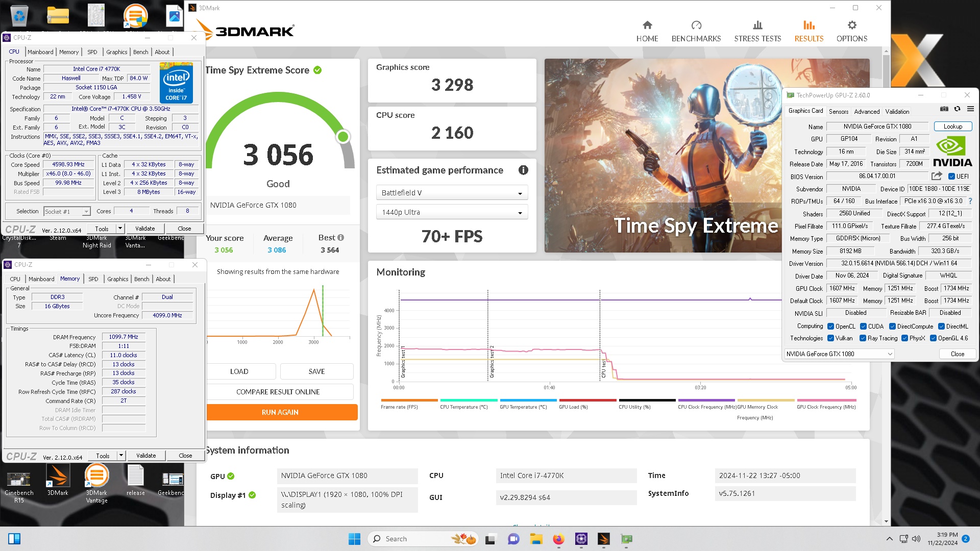Switch to CPU-Z from the taskbar
The image size is (980, 551).
tap(581, 539)
